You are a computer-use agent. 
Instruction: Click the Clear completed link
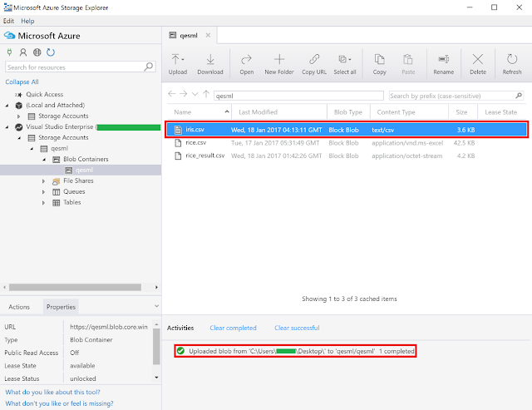233,328
